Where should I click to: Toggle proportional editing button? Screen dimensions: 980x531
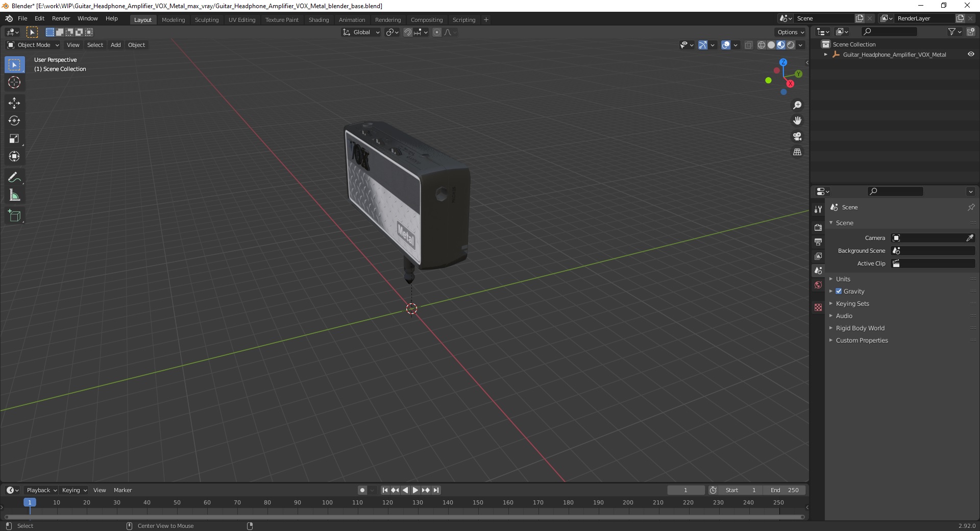tap(437, 32)
